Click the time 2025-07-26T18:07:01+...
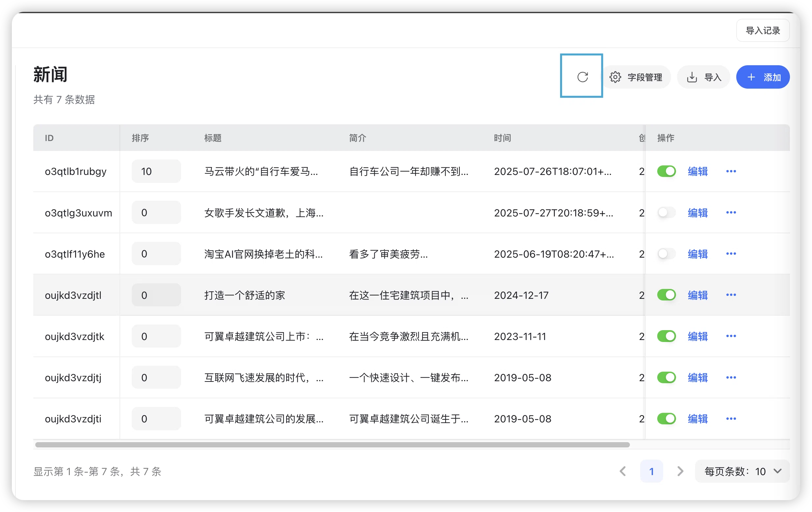The width and height of the screenshot is (812, 512). [553, 171]
